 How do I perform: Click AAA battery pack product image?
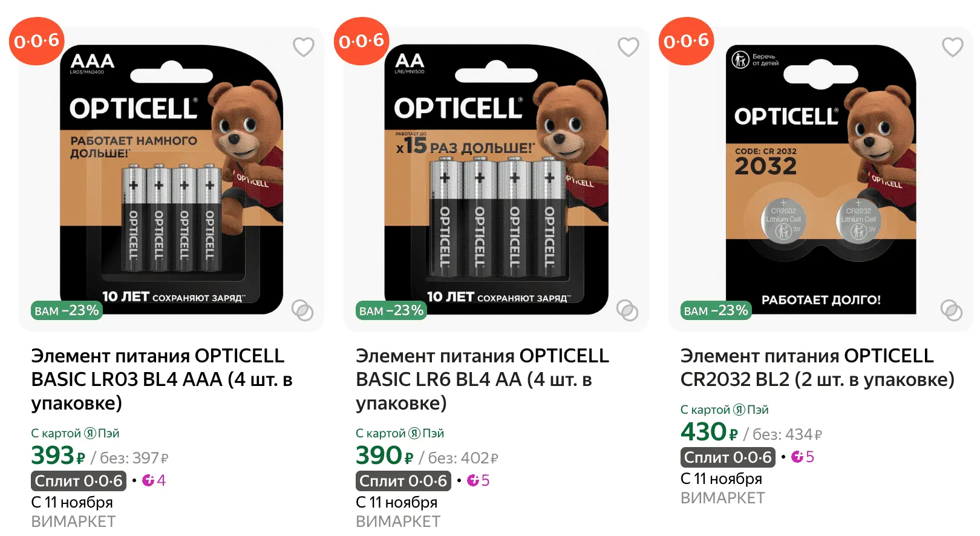(x=171, y=180)
